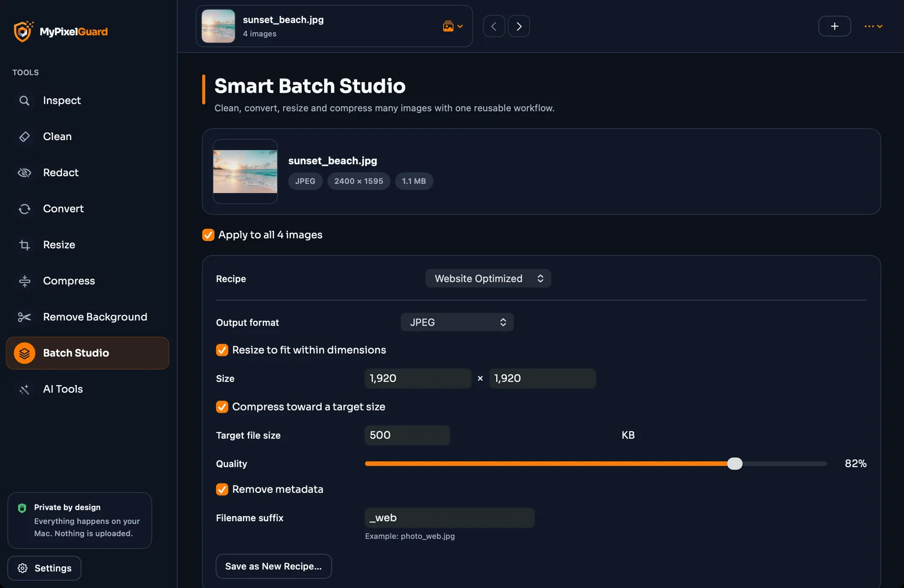Click the small sunset_beach header thumbnail

[218, 27]
